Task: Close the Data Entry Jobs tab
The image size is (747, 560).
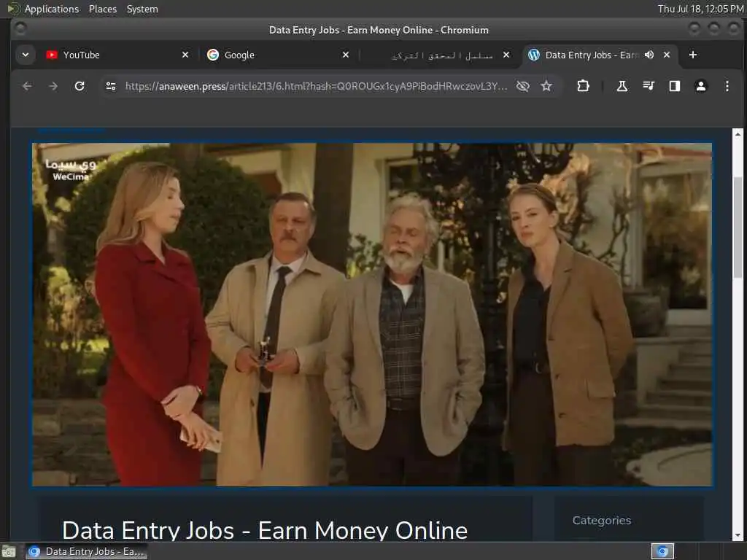Action: click(x=667, y=55)
